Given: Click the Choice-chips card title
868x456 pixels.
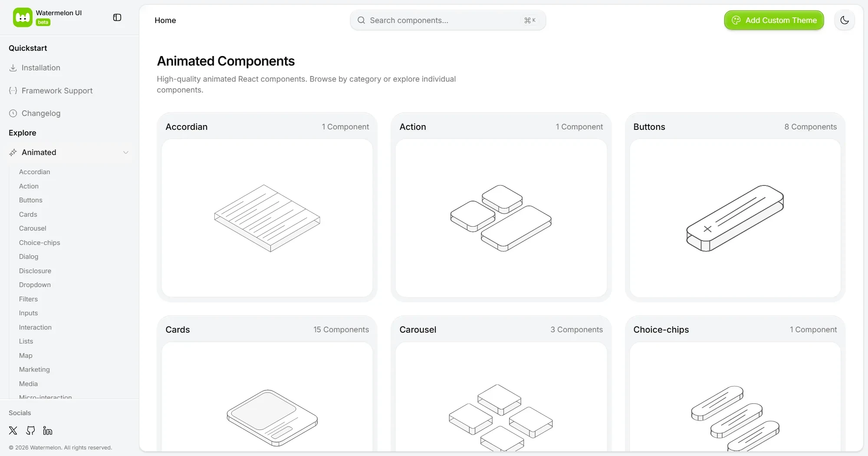Looking at the screenshot, I should [661, 330].
